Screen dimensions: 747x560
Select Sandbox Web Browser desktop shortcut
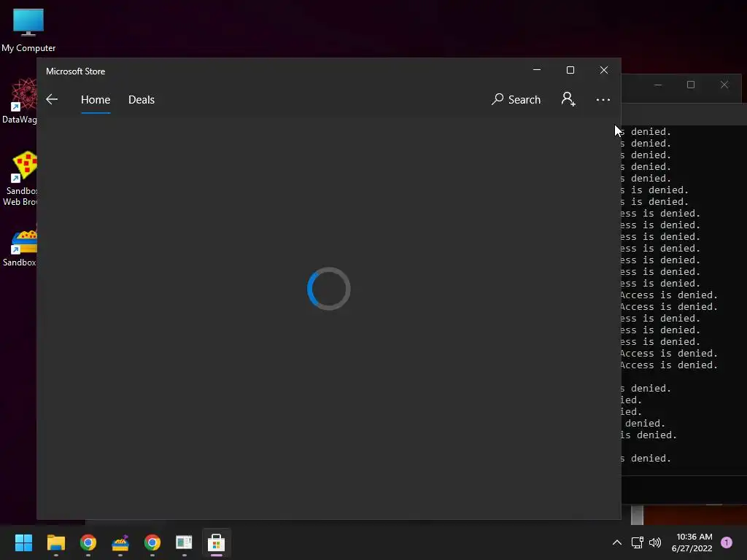coord(19,179)
